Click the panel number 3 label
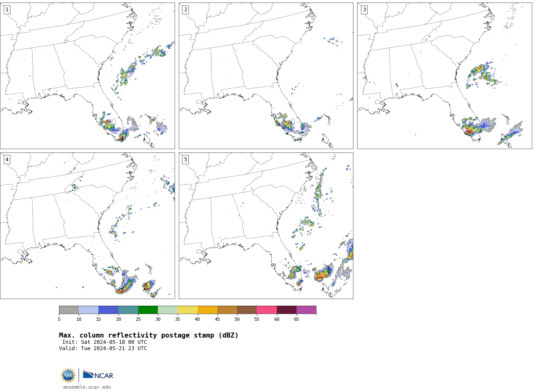 click(x=364, y=10)
